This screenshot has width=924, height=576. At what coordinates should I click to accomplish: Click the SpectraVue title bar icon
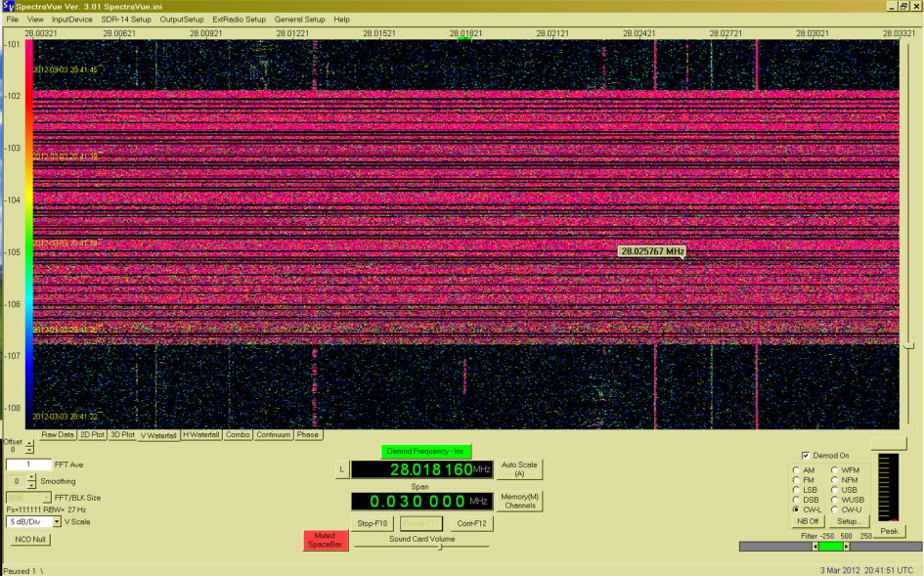pos(8,6)
